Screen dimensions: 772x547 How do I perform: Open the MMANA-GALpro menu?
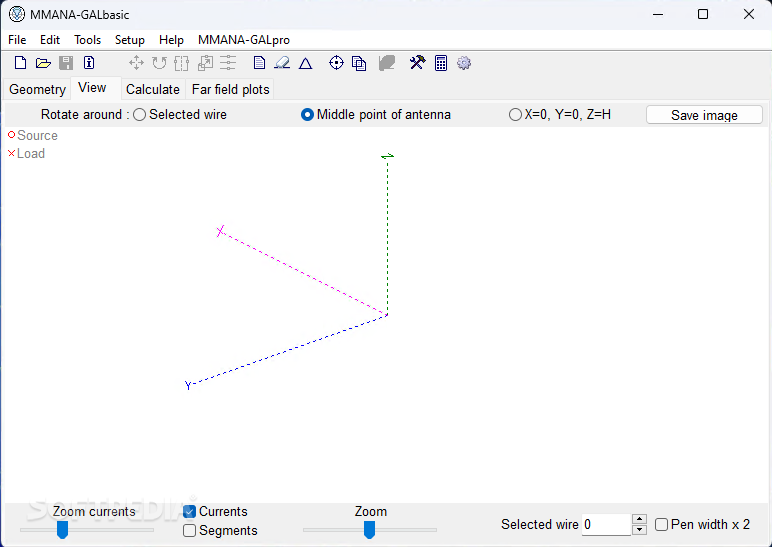coord(244,40)
